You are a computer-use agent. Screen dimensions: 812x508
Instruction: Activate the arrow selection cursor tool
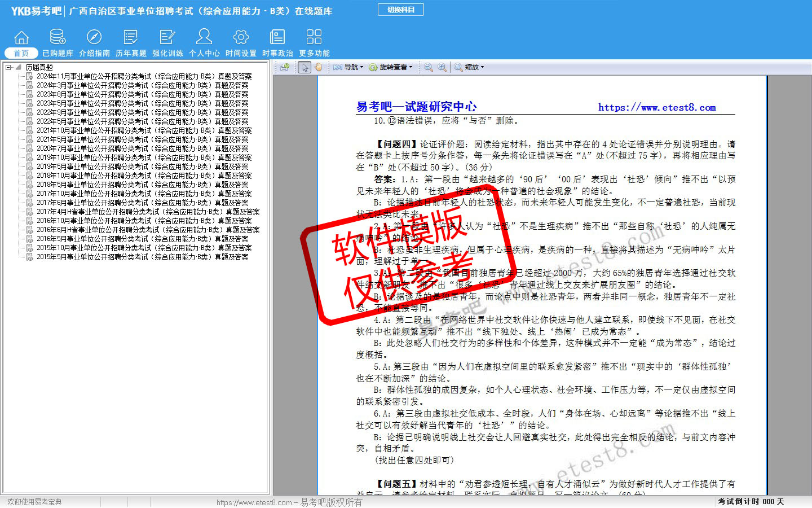point(304,67)
